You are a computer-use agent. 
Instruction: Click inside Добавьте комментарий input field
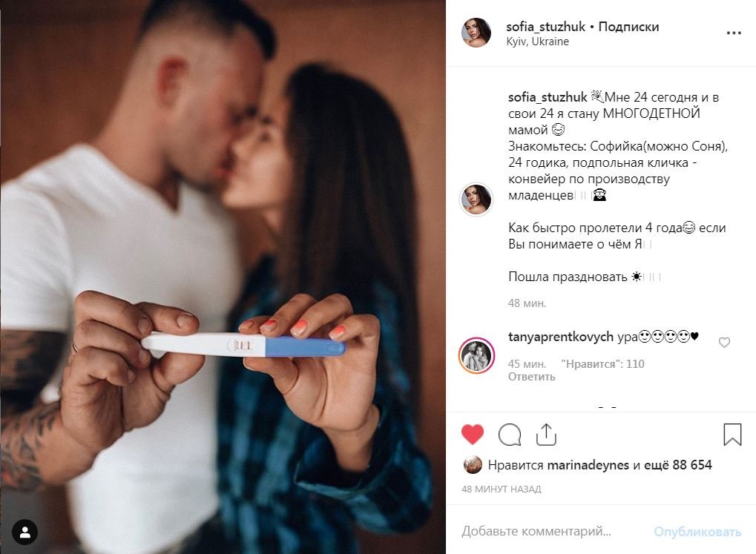(554, 531)
